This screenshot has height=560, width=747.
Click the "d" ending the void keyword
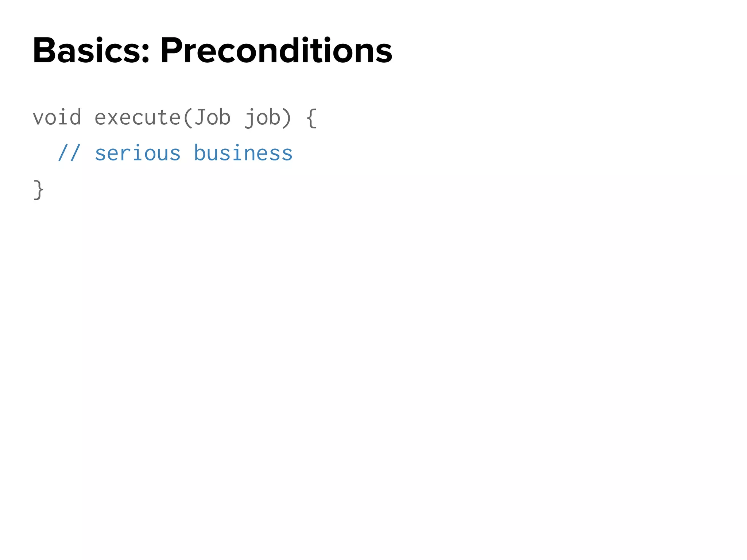pyautogui.click(x=76, y=118)
